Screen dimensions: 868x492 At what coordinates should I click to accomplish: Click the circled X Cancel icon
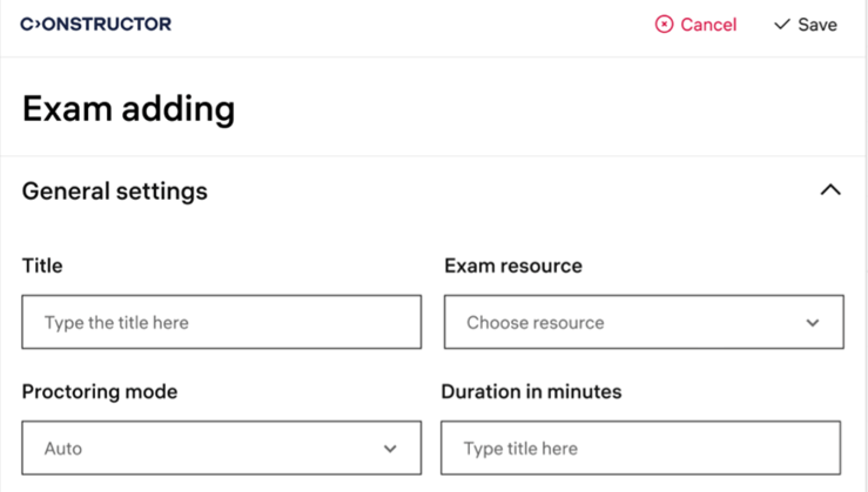tap(664, 24)
